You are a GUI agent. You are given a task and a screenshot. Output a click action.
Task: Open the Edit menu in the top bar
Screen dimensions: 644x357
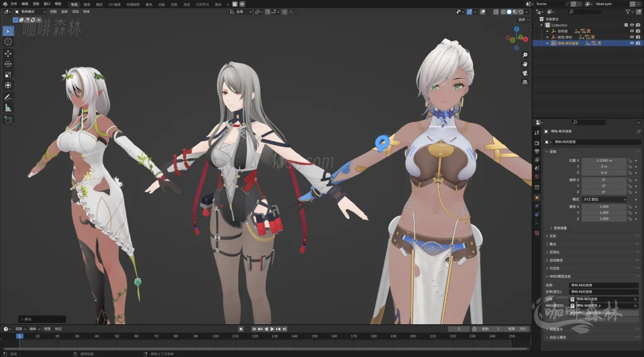tap(25, 4)
